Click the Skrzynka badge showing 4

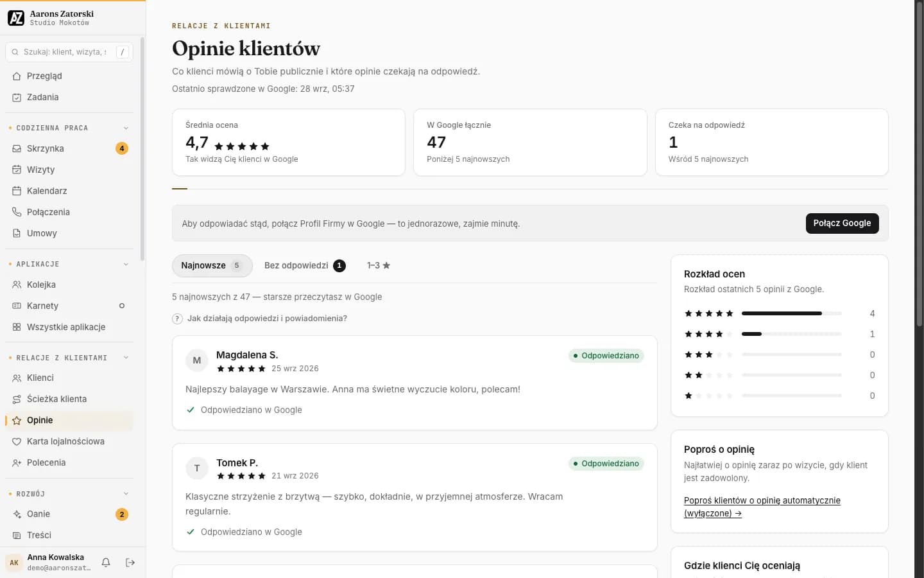tap(122, 148)
